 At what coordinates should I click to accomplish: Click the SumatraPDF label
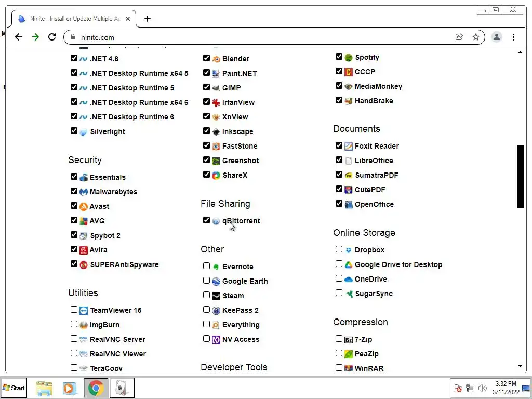[377, 176]
